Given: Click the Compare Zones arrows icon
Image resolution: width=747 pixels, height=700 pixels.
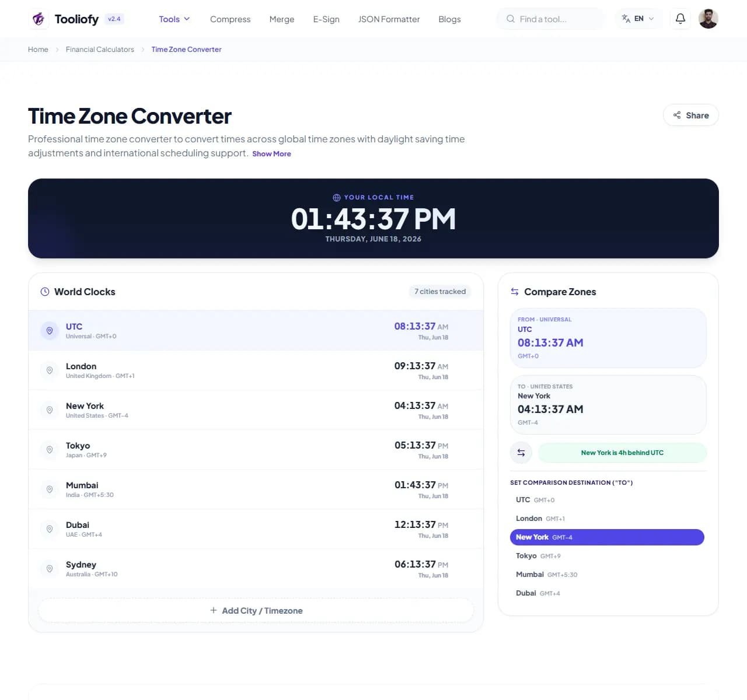Looking at the screenshot, I should coord(515,292).
